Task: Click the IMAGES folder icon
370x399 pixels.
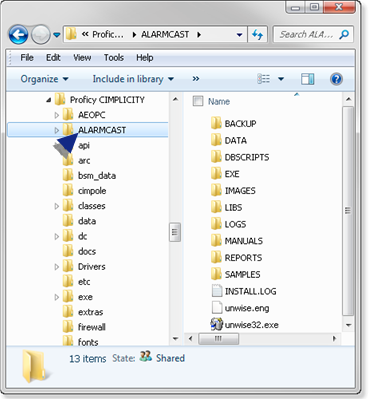Action: (x=216, y=190)
